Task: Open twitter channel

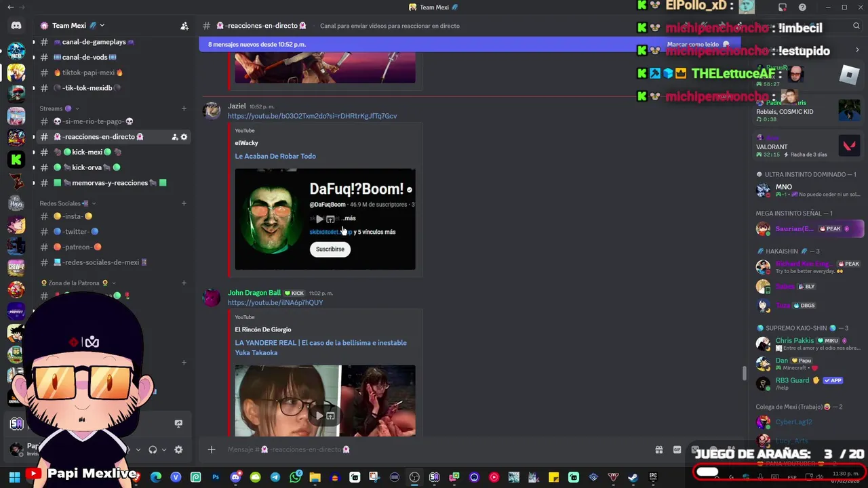Action: [x=113, y=232]
